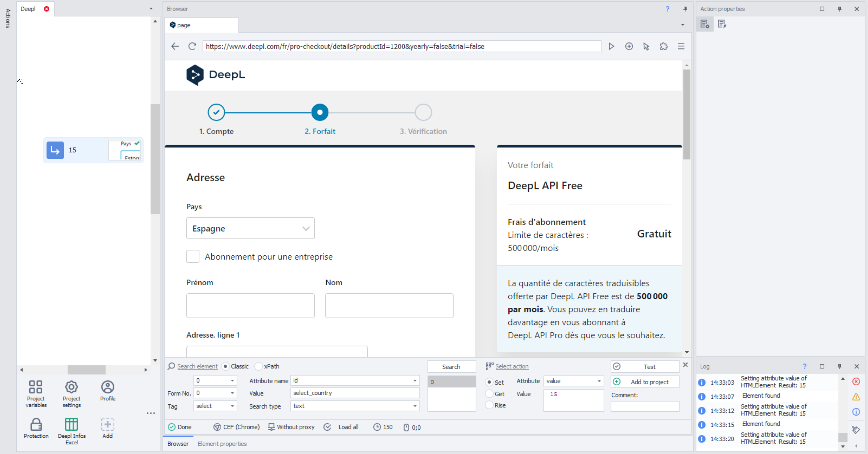Viewport: 868px width, 454px height.
Task: Go to step 1. Compte
Action: point(216,119)
